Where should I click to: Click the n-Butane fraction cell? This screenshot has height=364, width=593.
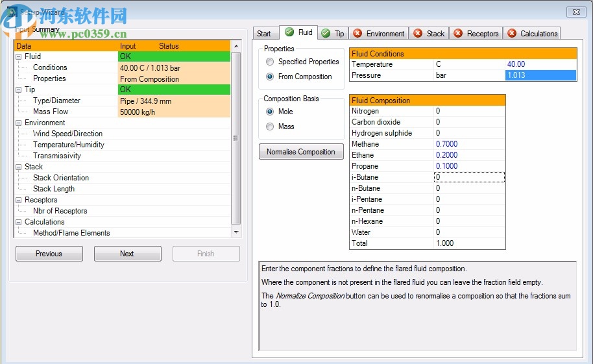tap(469, 188)
